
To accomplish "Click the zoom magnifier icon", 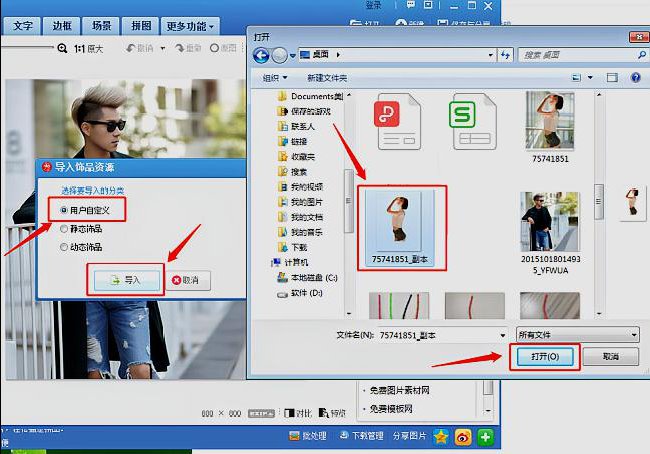I will coord(62,49).
